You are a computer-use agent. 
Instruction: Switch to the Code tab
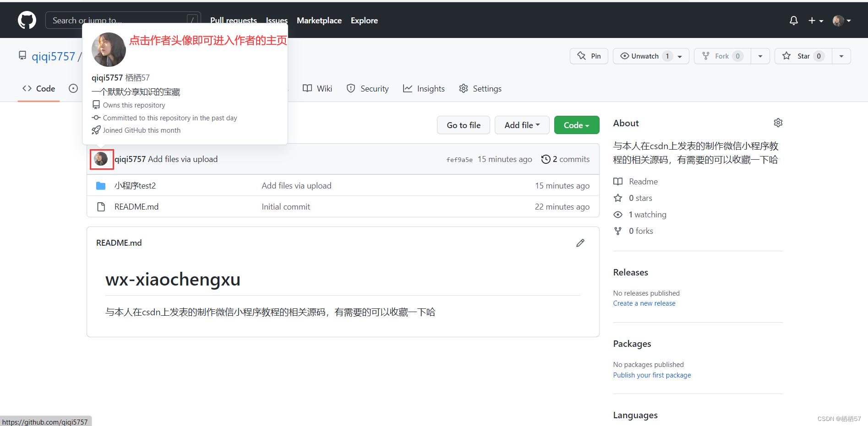tap(39, 89)
